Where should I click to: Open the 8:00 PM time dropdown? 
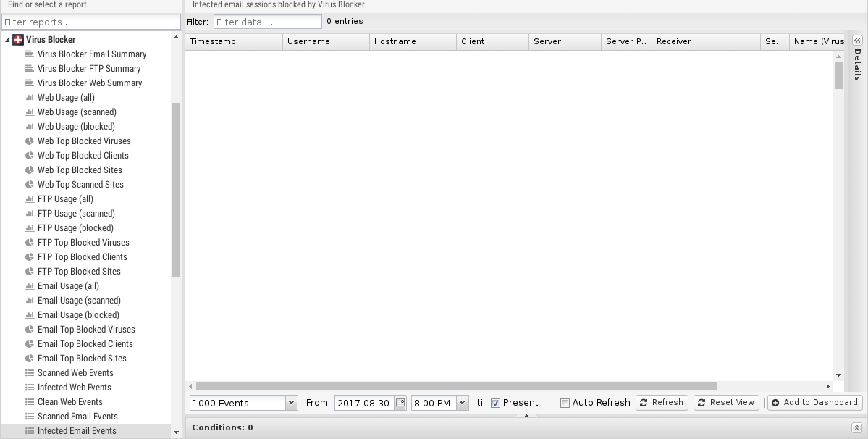(462, 403)
